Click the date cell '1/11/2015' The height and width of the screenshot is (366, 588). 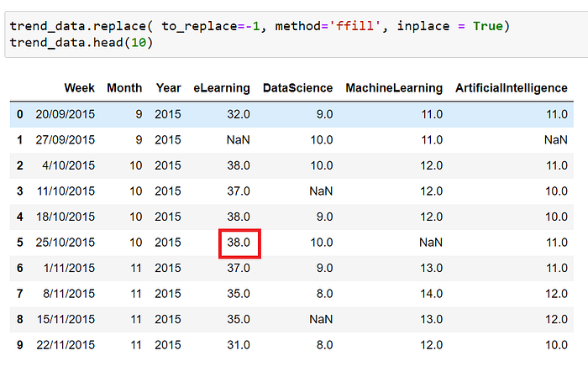tap(70, 269)
